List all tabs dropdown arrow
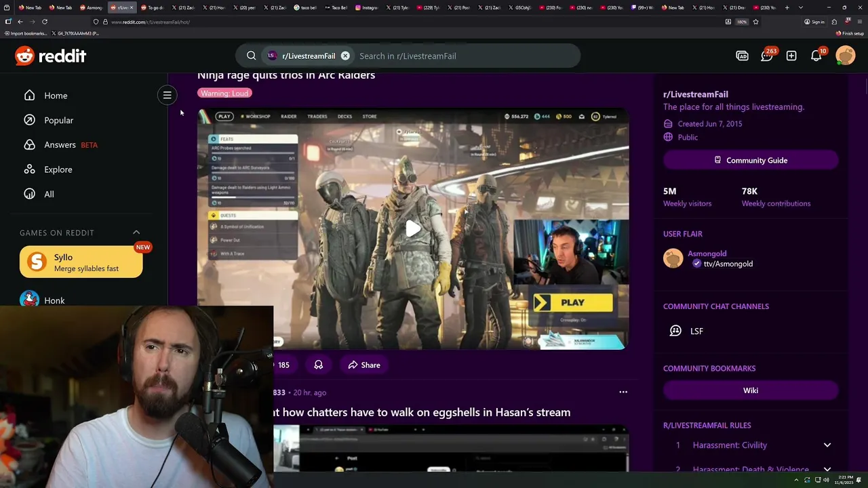Screen dimensions: 868x488 point(801,7)
